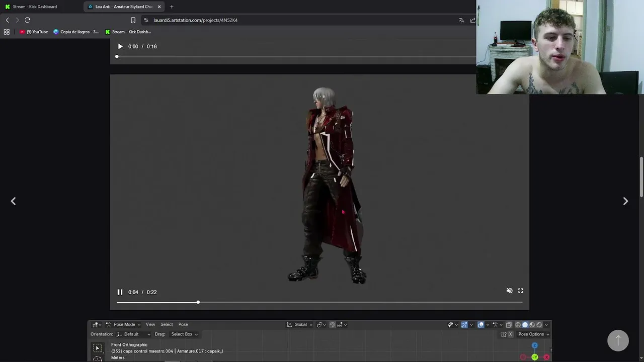This screenshot has width=644, height=362.
Task: Go to next ArtStation project arrow
Action: 625,201
